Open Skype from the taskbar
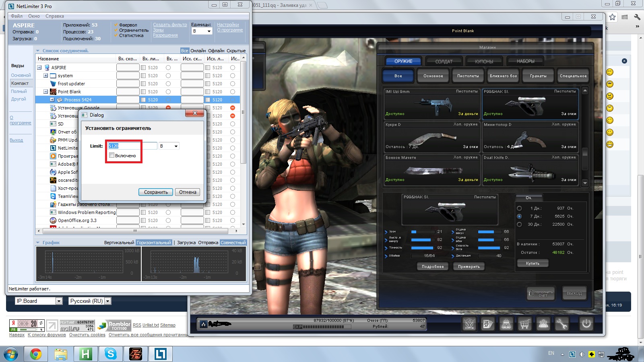Viewport: 644px width, 362px height. tap(111, 354)
